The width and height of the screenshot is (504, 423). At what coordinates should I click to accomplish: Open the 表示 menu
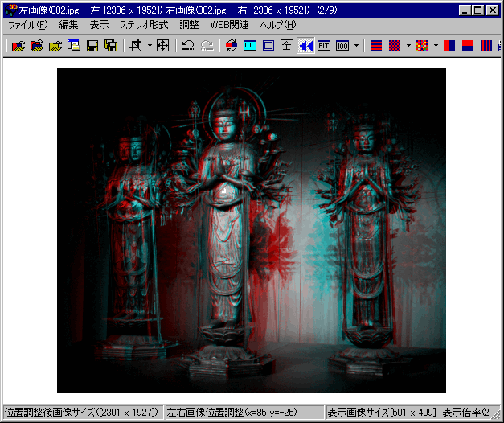(x=99, y=25)
